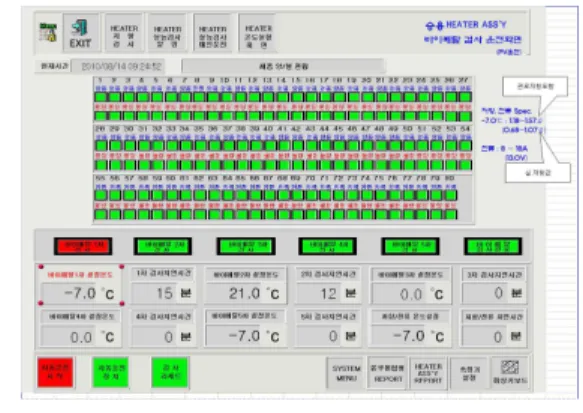Select the 바이메탈4차 설정온도 field showing 0.0
This screenshot has height=413, width=583.
69,337
